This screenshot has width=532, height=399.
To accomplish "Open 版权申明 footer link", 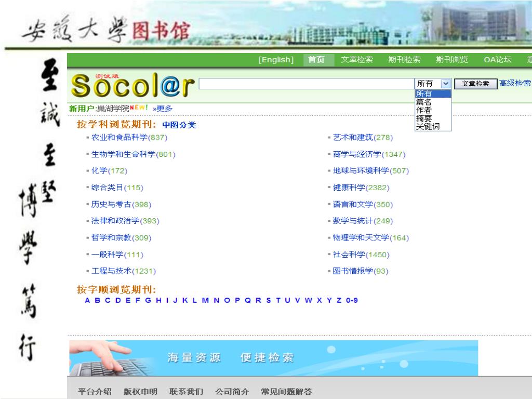I will 140,392.
